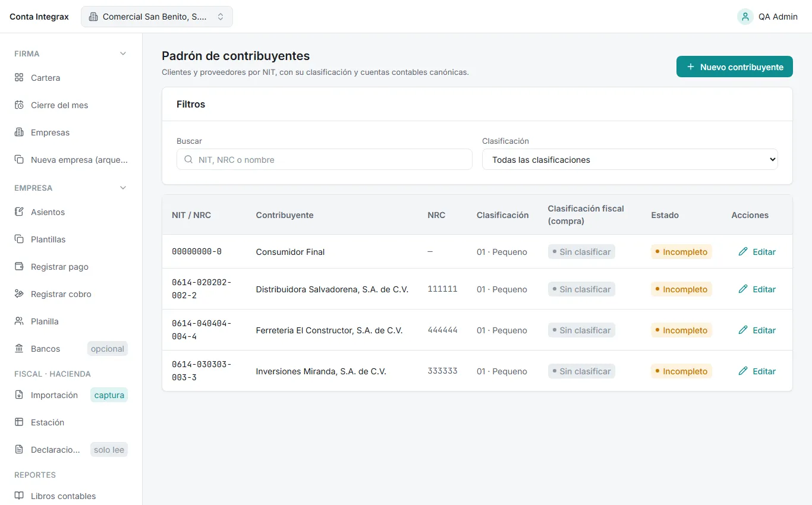This screenshot has width=812, height=505.
Task: Click pencil icon for Inversiones Miranda row
Action: click(x=743, y=371)
